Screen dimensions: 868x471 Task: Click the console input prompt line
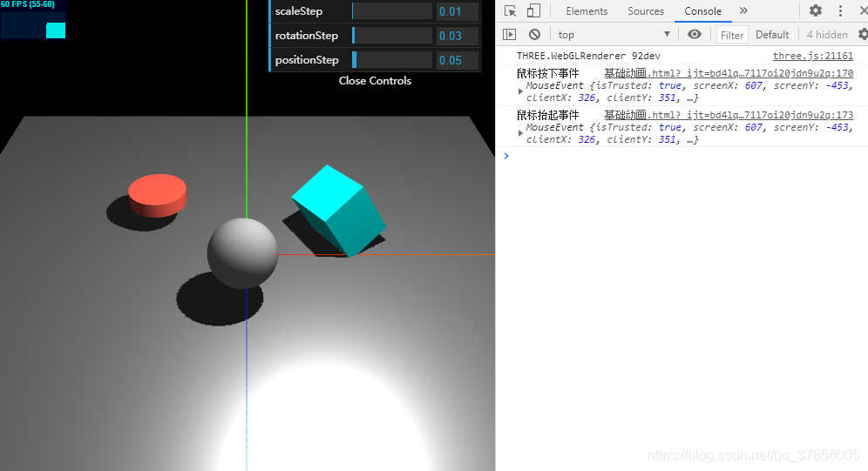682,156
